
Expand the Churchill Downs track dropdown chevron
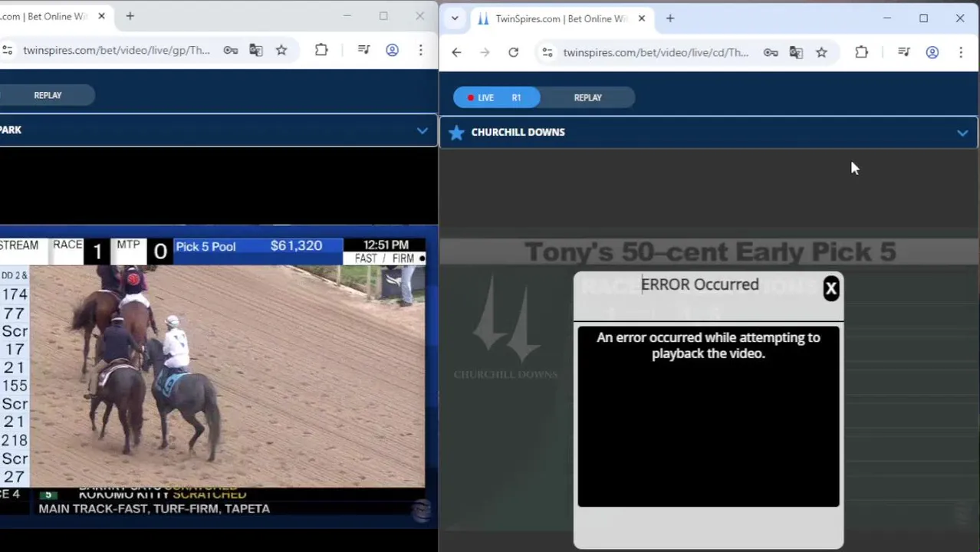tap(962, 133)
